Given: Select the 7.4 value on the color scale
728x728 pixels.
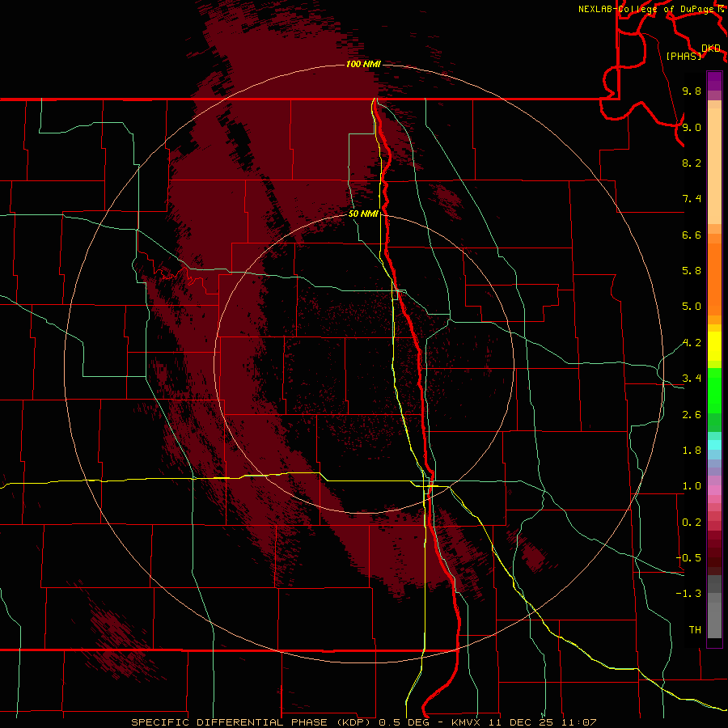Looking at the screenshot, I should [x=692, y=199].
